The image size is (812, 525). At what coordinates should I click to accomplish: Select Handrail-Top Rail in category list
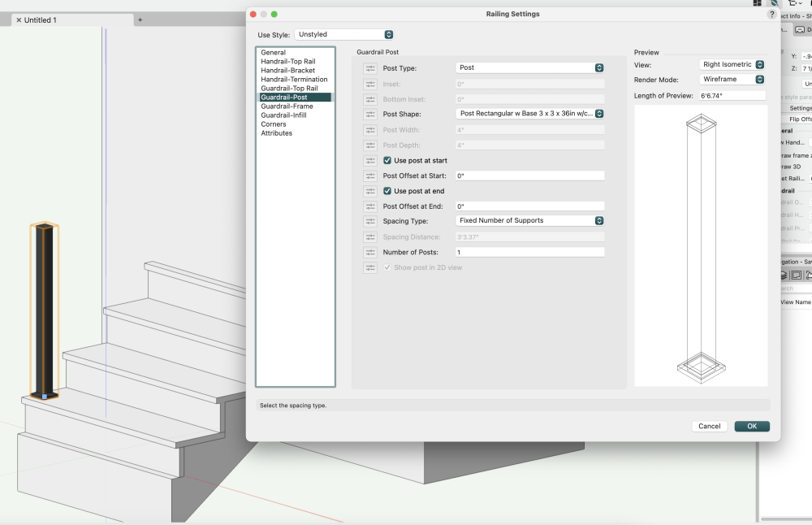(x=287, y=62)
